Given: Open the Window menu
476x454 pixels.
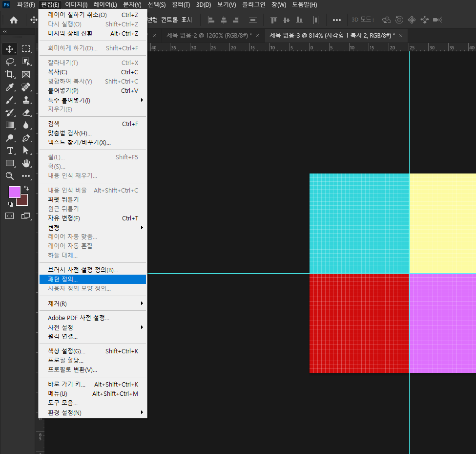Looking at the screenshot, I should [279, 4].
